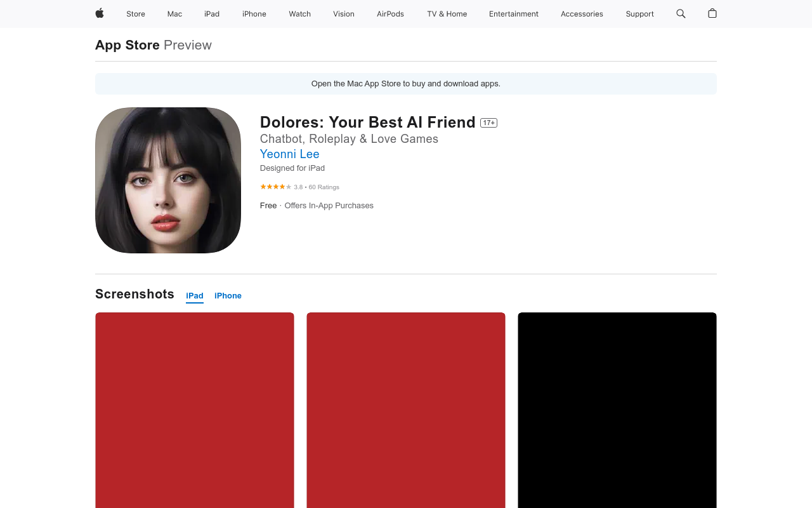Open the Vision menu
Image resolution: width=812 pixels, height=508 pixels.
344,14
